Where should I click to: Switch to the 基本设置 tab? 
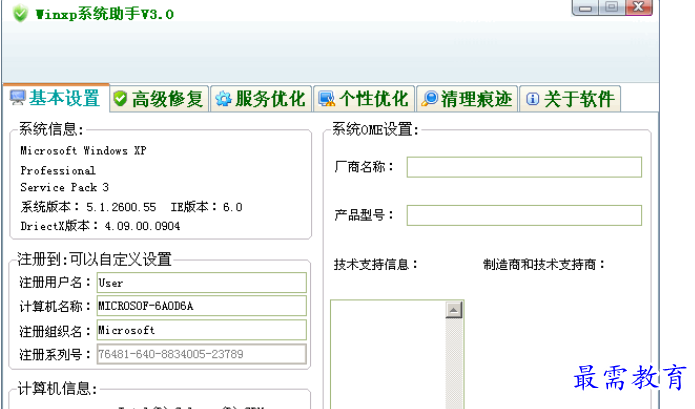(x=56, y=98)
